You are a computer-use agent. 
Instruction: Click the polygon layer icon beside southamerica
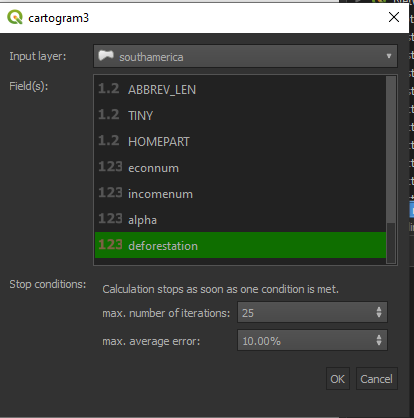[106, 55]
